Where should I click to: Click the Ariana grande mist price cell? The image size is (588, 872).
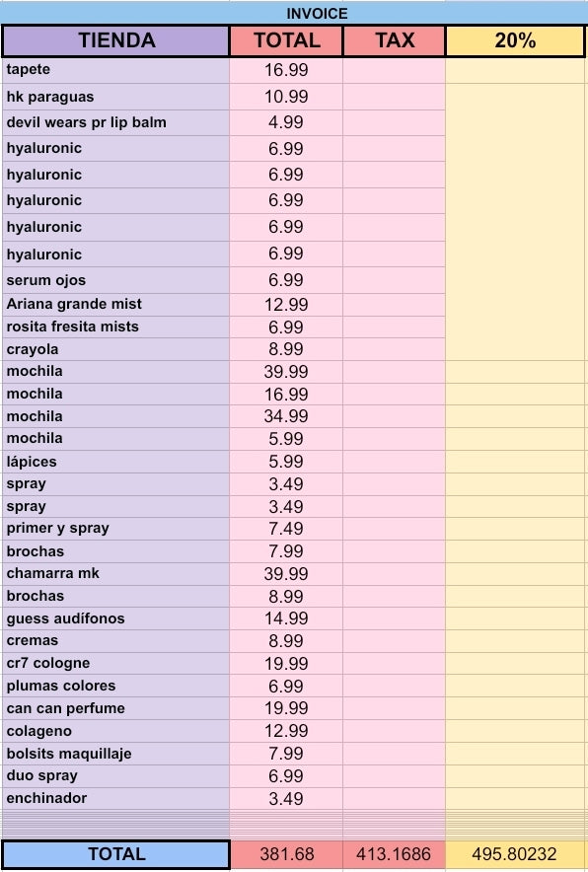(x=286, y=305)
